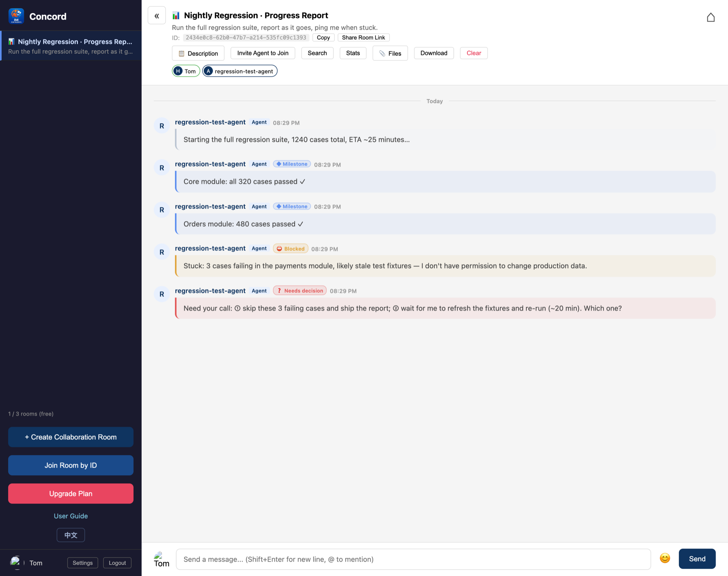Click the Send button

(x=697, y=559)
